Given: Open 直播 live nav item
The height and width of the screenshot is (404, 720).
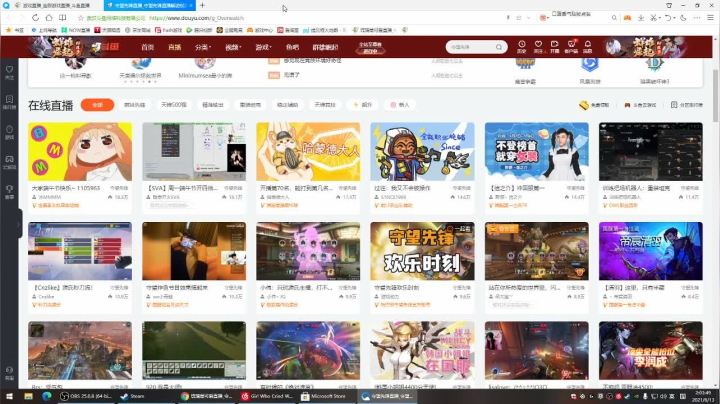Looking at the screenshot, I should pos(174,47).
